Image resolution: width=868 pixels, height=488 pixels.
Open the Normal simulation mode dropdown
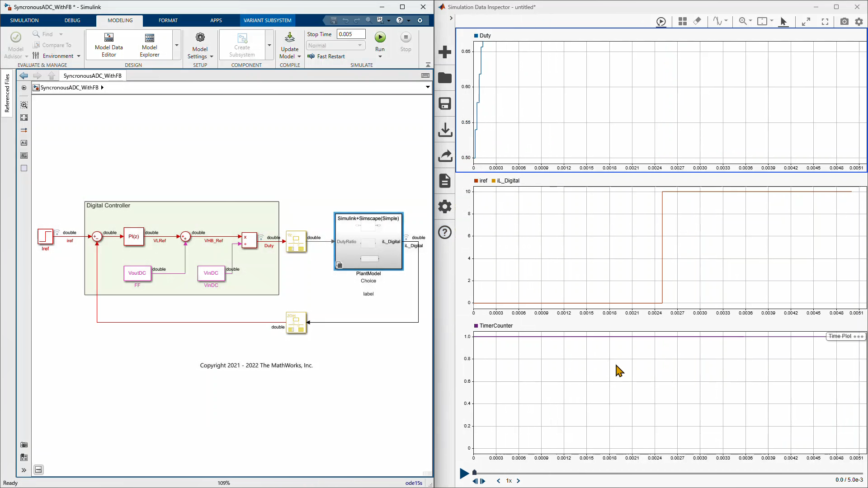(x=336, y=45)
